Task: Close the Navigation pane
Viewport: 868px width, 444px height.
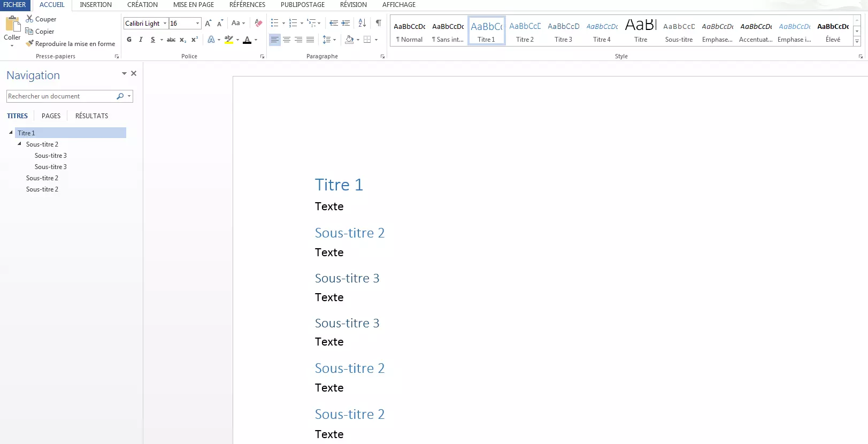Action: point(134,73)
